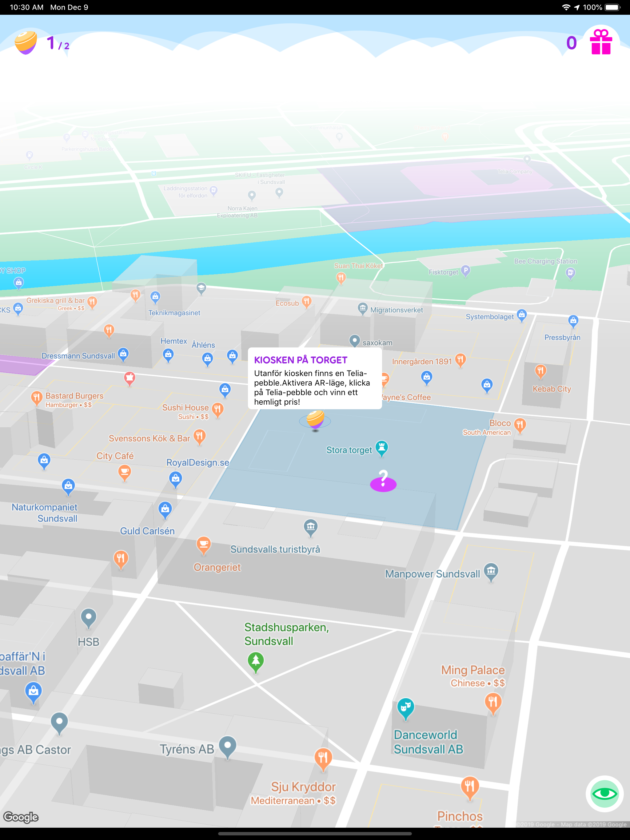Tap the Stadshusparken green tree pin
Image resolution: width=630 pixels, height=840 pixels.
point(256,662)
